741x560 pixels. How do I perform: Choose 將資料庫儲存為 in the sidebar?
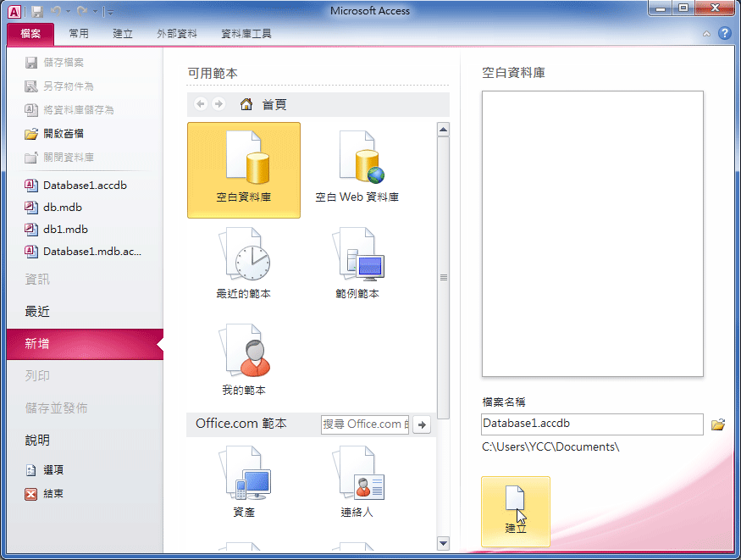(69, 109)
